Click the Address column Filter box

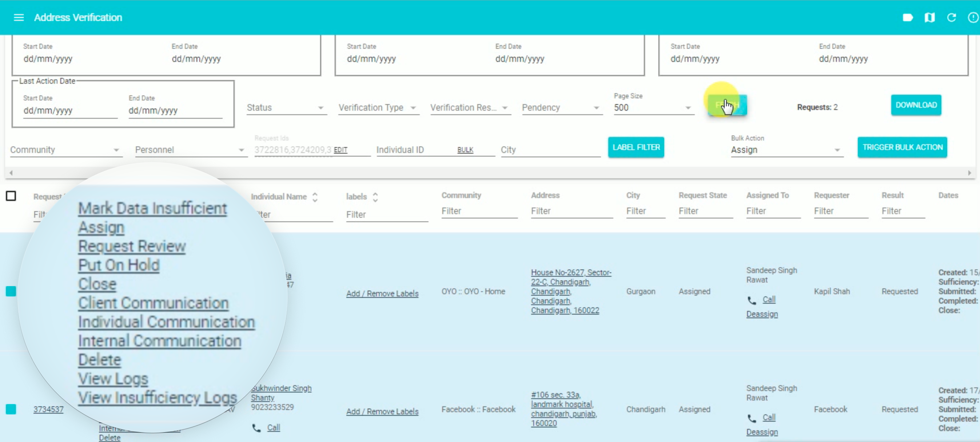[x=571, y=211]
